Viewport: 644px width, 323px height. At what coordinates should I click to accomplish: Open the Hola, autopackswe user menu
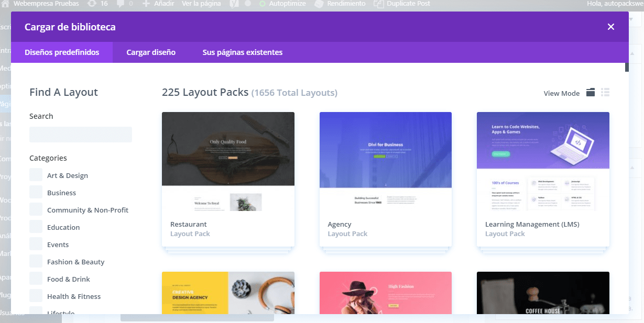pyautogui.click(x=615, y=4)
